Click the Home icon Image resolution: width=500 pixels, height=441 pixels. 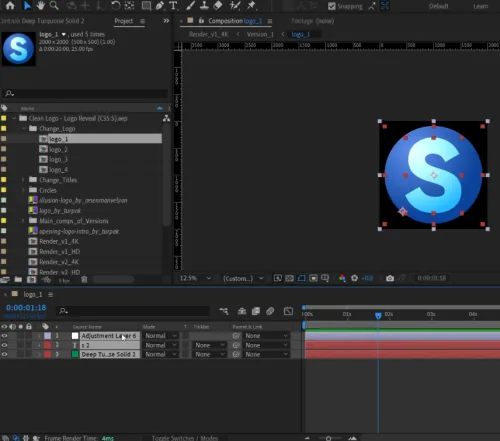10,5
